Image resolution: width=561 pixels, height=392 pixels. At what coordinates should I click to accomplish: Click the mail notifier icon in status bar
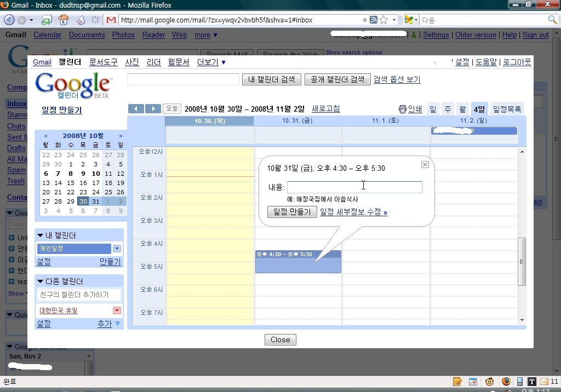(x=544, y=382)
